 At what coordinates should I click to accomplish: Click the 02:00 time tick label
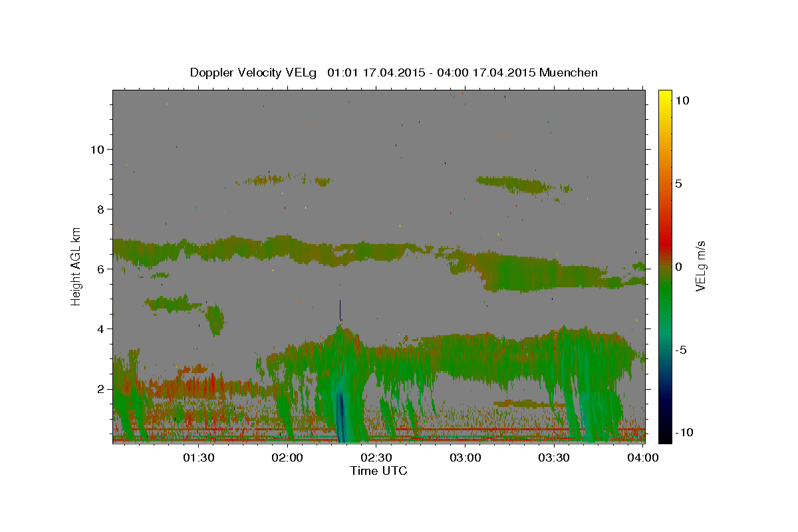pyautogui.click(x=288, y=458)
